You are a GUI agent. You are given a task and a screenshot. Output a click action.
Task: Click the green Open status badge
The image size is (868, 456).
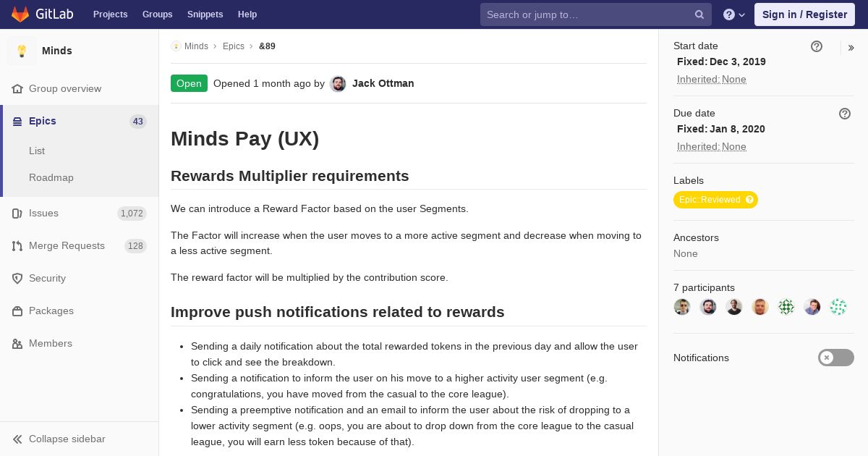click(189, 83)
